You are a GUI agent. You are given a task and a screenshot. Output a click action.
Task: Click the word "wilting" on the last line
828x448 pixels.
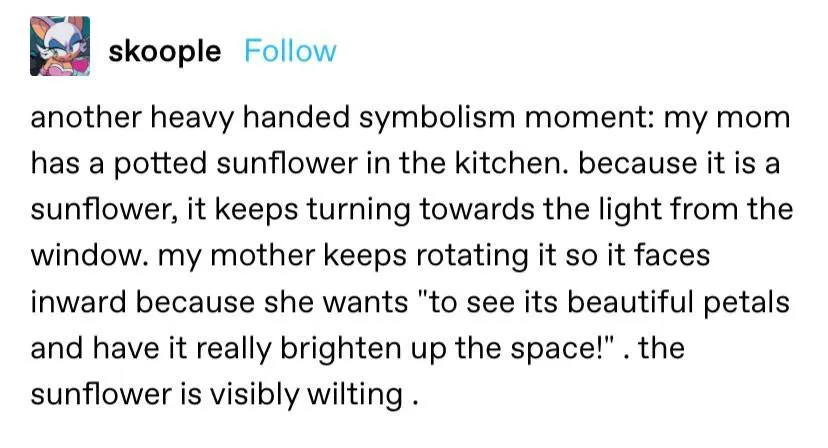coord(350,394)
